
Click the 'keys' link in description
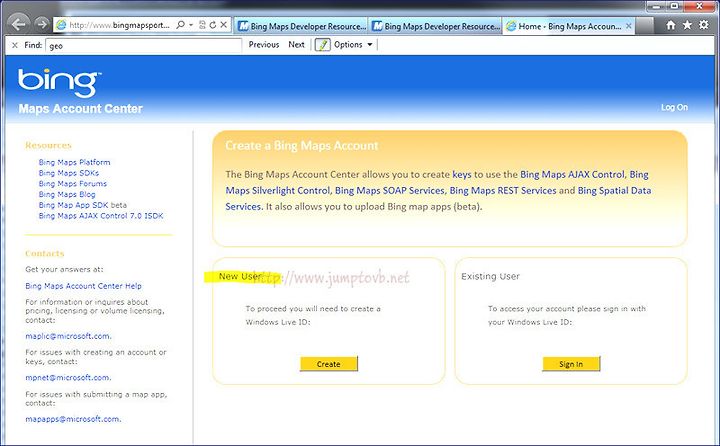[x=462, y=175]
